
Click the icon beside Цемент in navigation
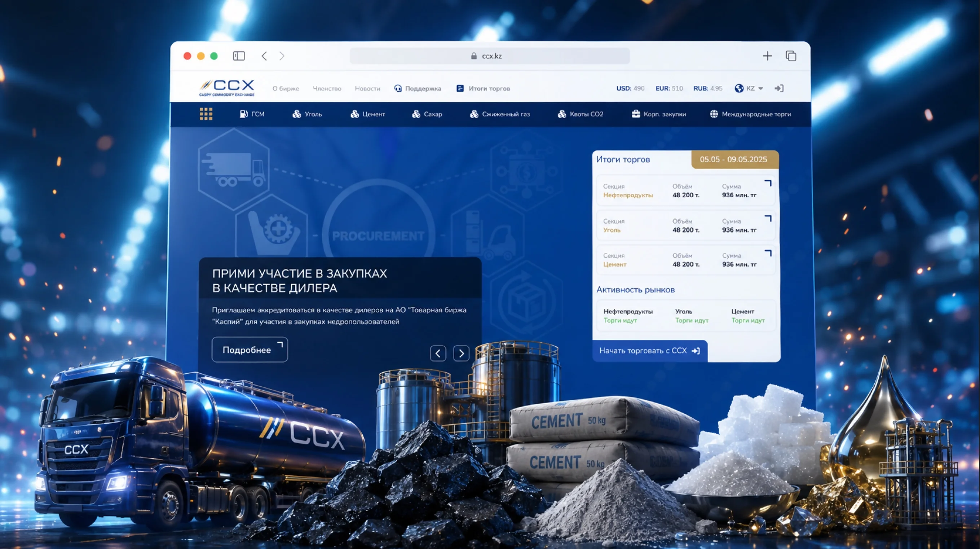[x=354, y=114]
